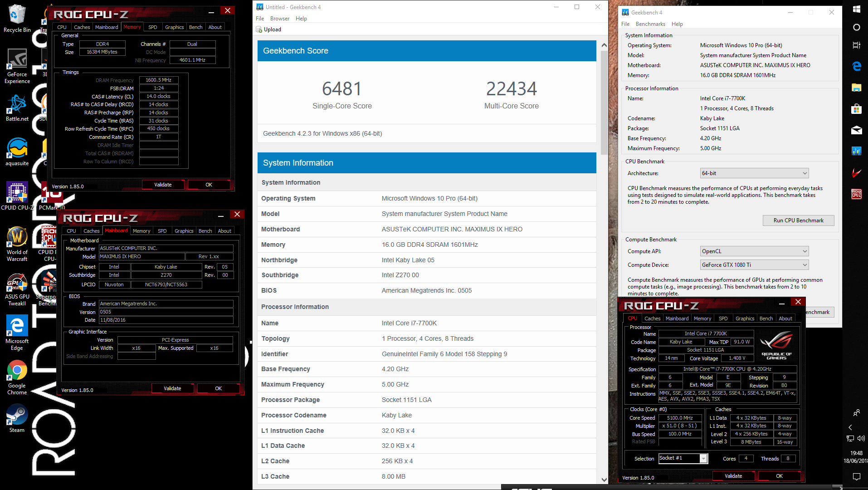Screen dimensions: 868x490
Task: Click the Geekbench results vertical scrollbar thumb
Action: coord(604,102)
